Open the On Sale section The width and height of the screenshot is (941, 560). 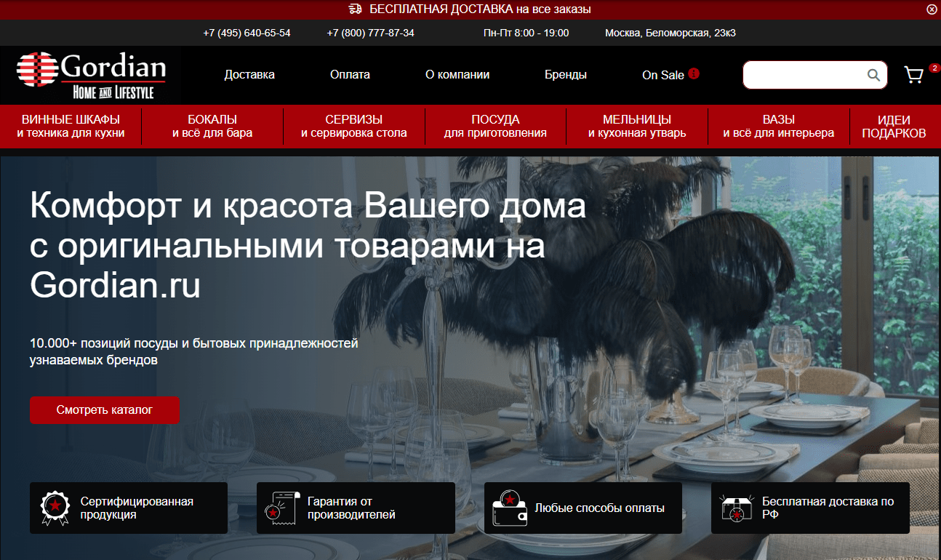point(663,75)
